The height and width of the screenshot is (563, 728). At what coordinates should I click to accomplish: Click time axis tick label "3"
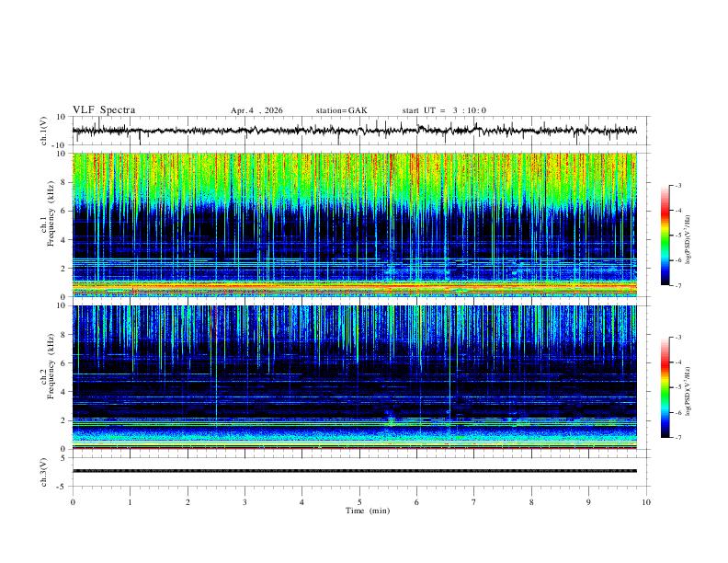point(245,502)
